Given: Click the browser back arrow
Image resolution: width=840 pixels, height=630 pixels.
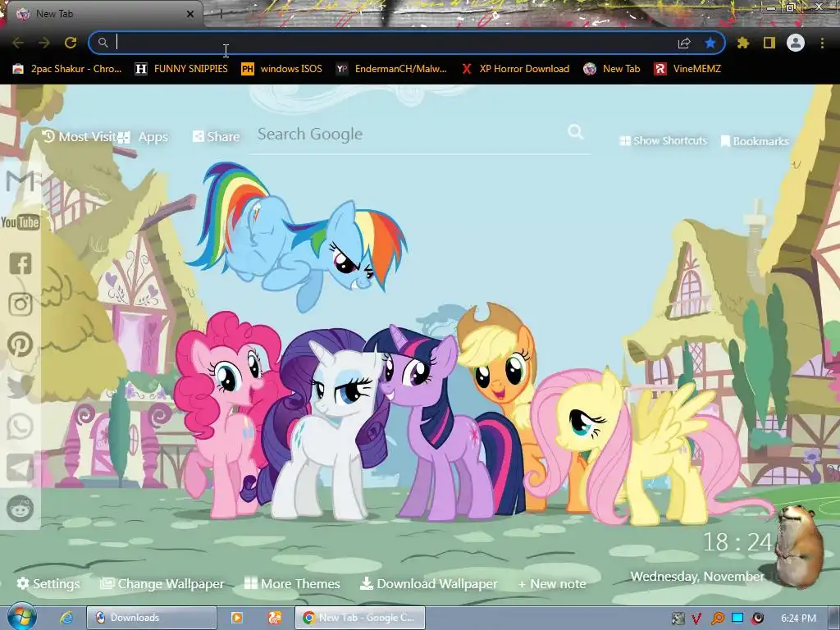Looking at the screenshot, I should click(18, 43).
